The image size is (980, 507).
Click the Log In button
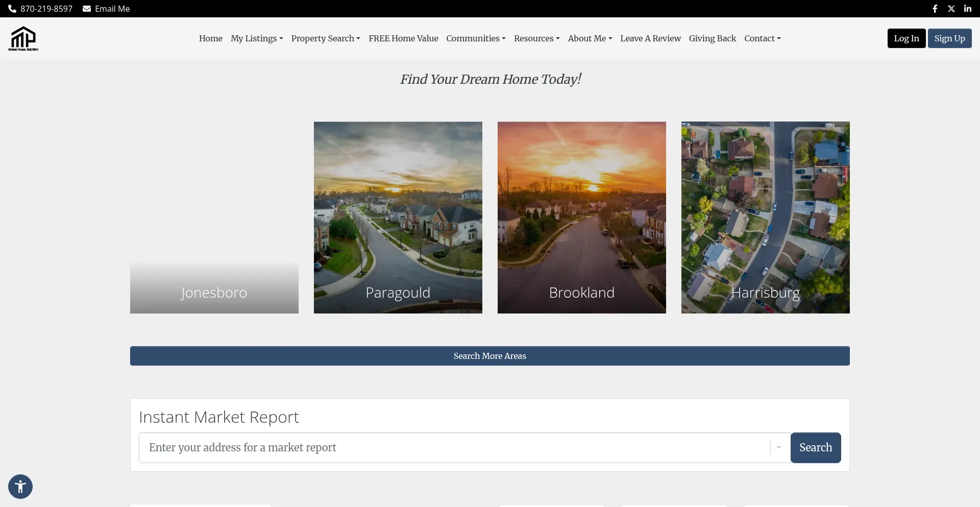pyautogui.click(x=906, y=38)
